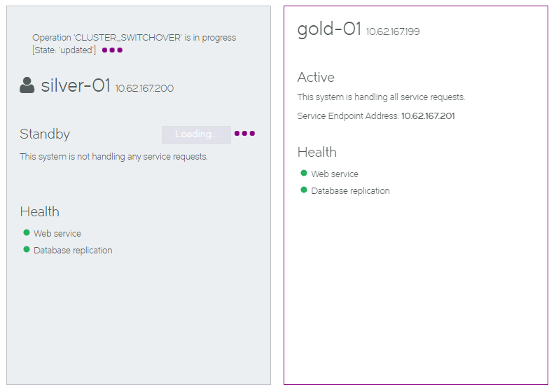The height and width of the screenshot is (392, 556).
Task: Click the Health heading in the gold-01 panel
Action: pos(317,152)
